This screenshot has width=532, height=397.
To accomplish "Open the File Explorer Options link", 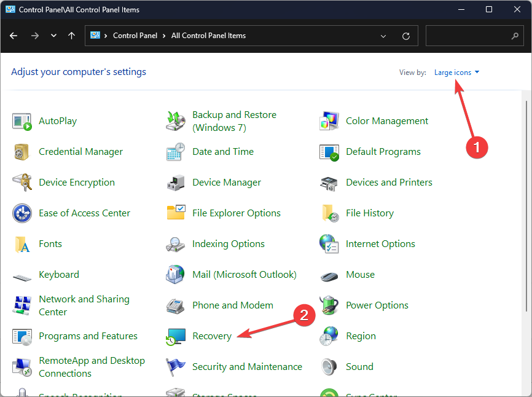I will (x=236, y=213).
